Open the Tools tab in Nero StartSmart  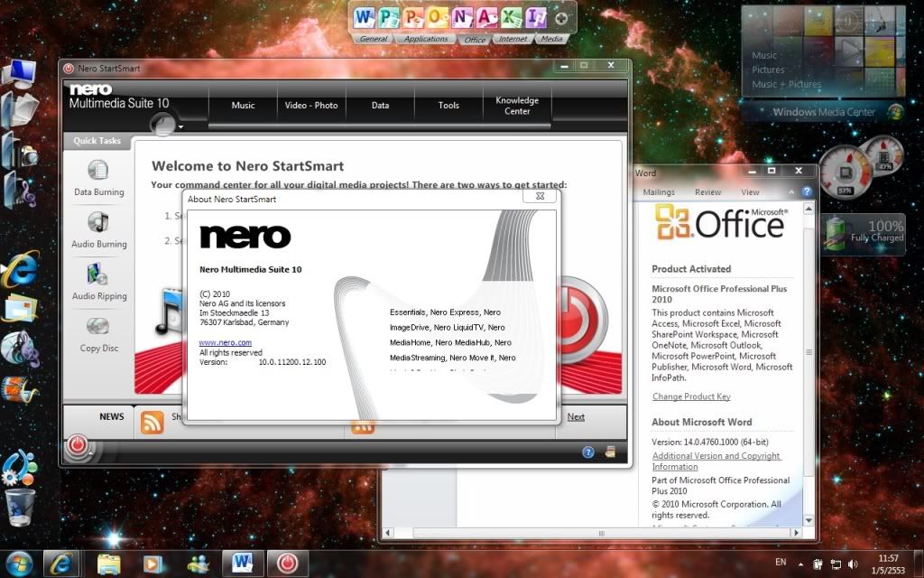448,105
